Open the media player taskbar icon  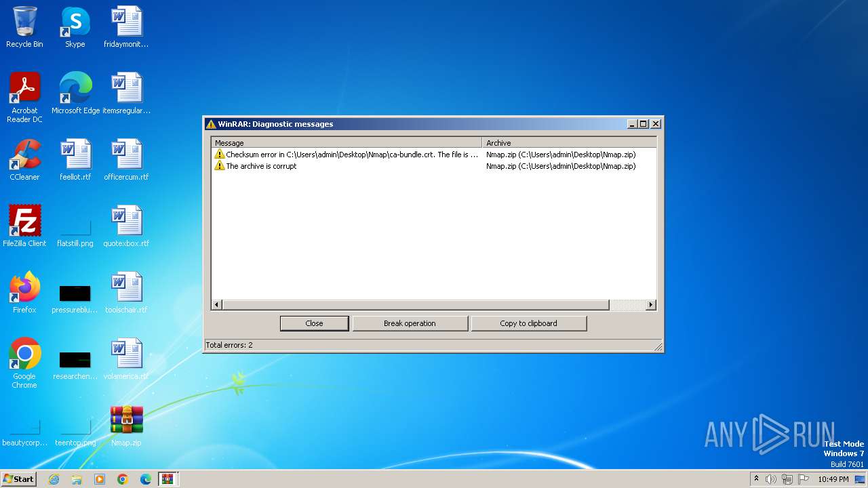[x=100, y=479]
